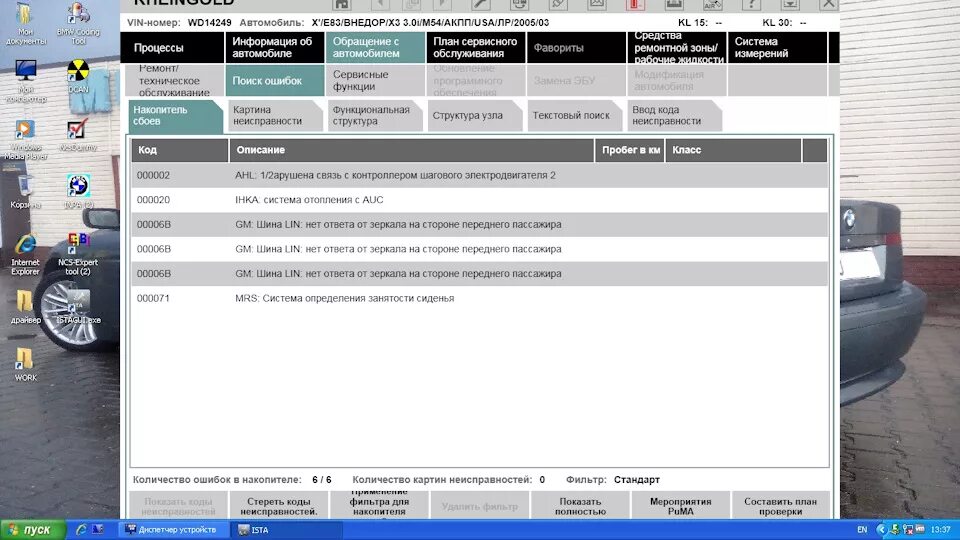
Task: Select Обращение с автомобилем menu
Action: tap(375, 48)
